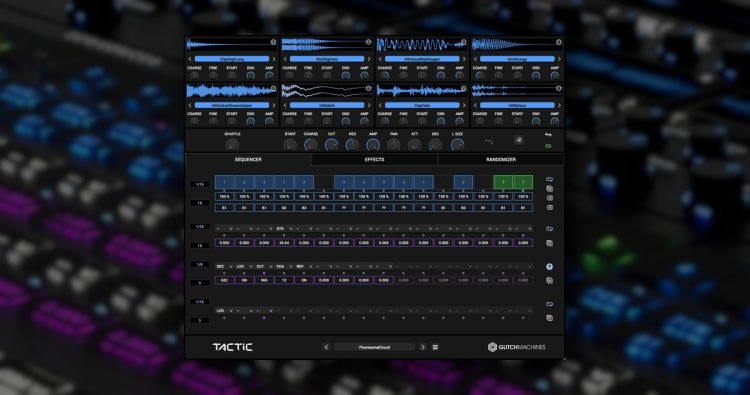Click the ClapFake sample name bar
Image resolution: width=750 pixels, height=395 pixels.
click(x=422, y=105)
